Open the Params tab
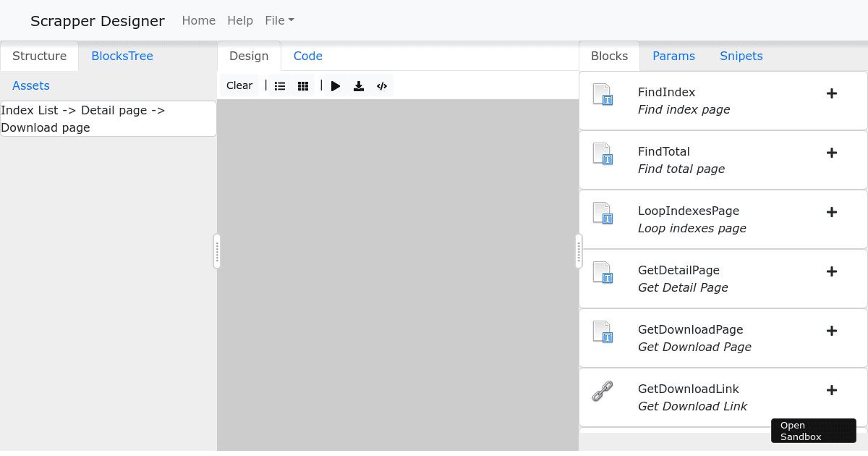The image size is (868, 456). [673, 56]
